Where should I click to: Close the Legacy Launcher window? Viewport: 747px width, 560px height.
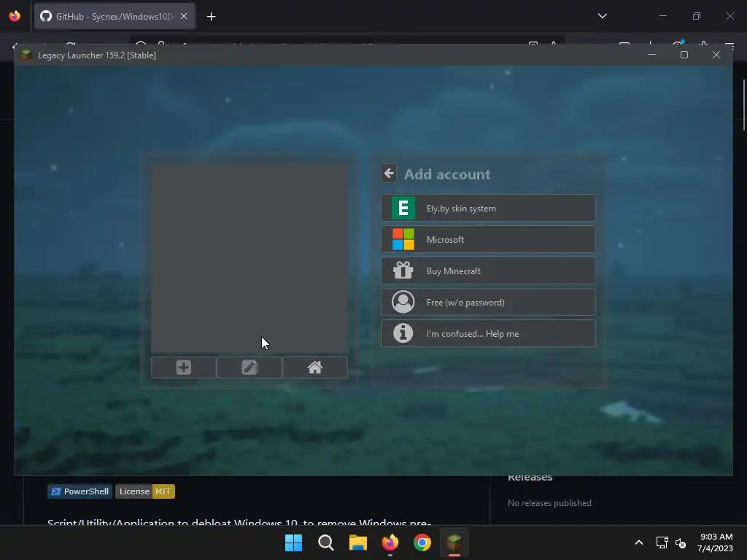(x=716, y=55)
